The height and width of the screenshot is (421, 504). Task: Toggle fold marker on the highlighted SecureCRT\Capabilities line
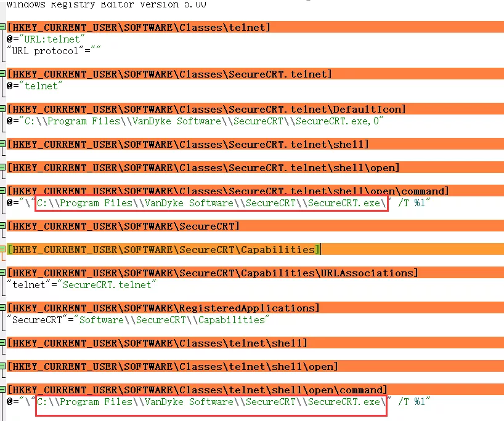(3, 249)
